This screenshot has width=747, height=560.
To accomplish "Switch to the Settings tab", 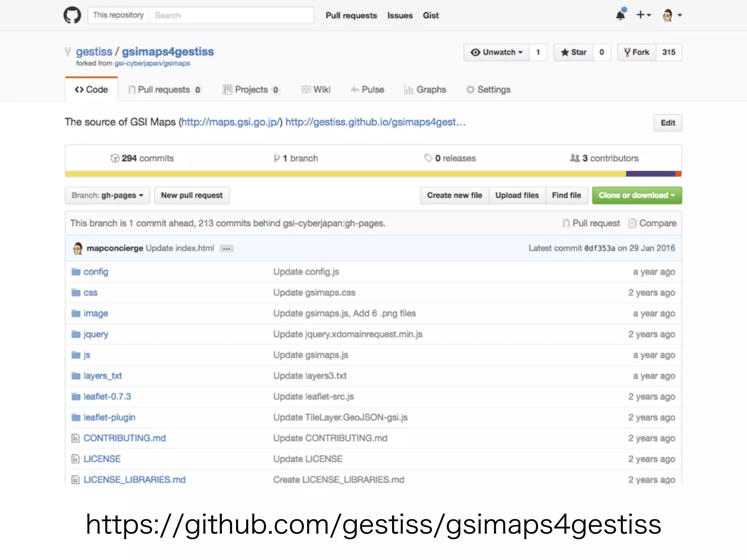I will [488, 90].
